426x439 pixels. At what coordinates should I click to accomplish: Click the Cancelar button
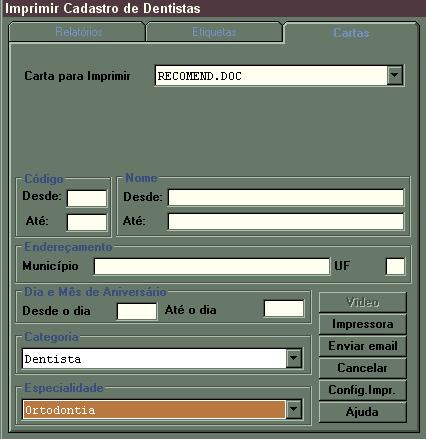pyautogui.click(x=362, y=368)
